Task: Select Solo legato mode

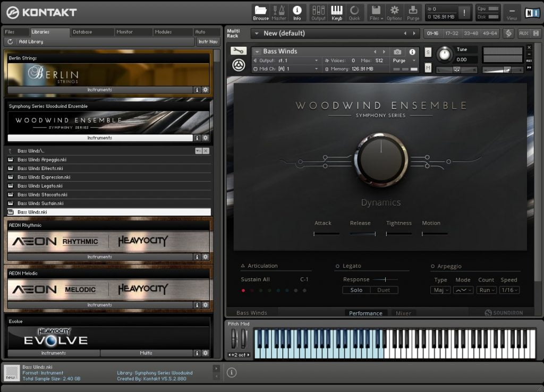Action: tap(356, 290)
